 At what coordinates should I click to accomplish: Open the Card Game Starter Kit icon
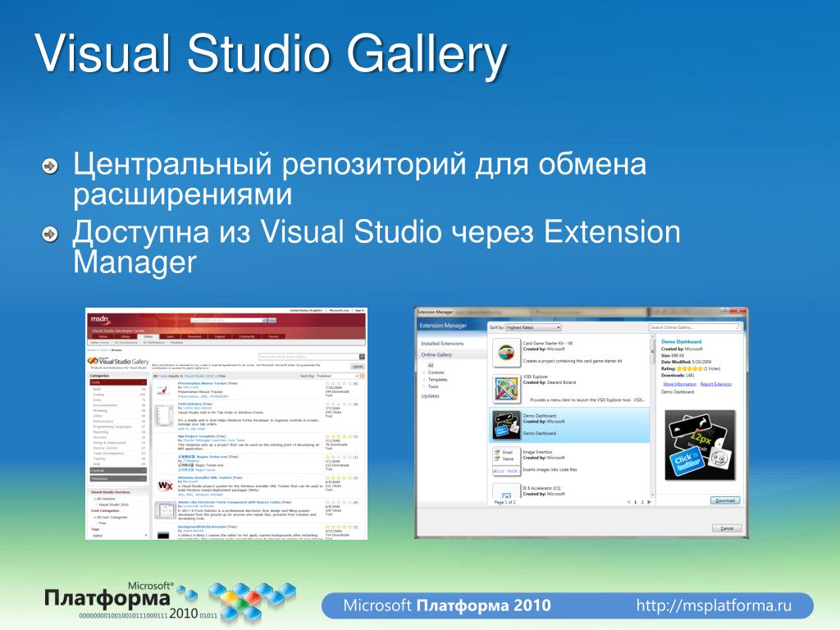[x=505, y=353]
